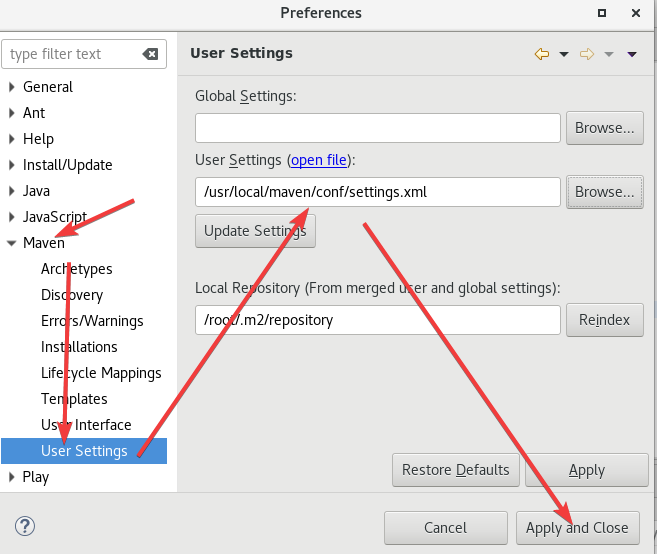
Task: Collapse the Maven tree node
Action: (12, 243)
